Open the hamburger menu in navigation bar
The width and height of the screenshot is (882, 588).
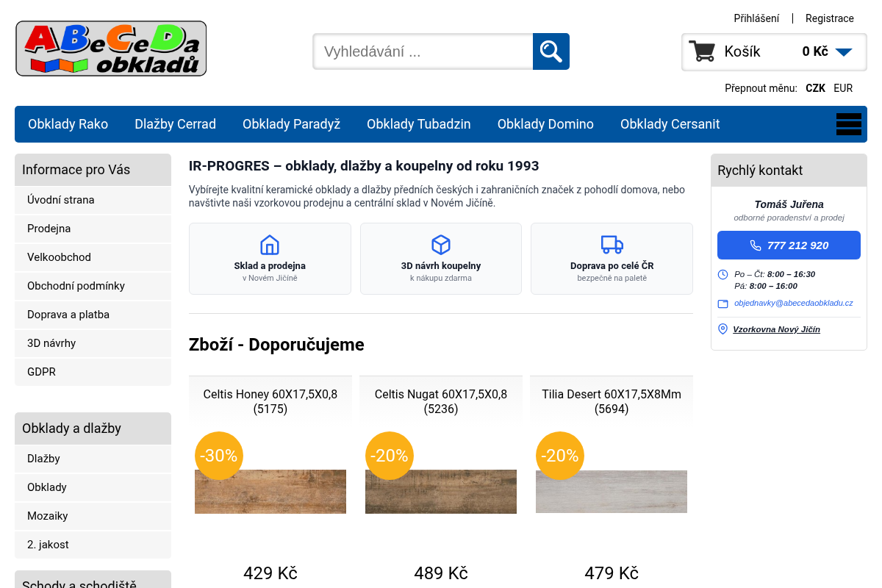[x=848, y=124]
